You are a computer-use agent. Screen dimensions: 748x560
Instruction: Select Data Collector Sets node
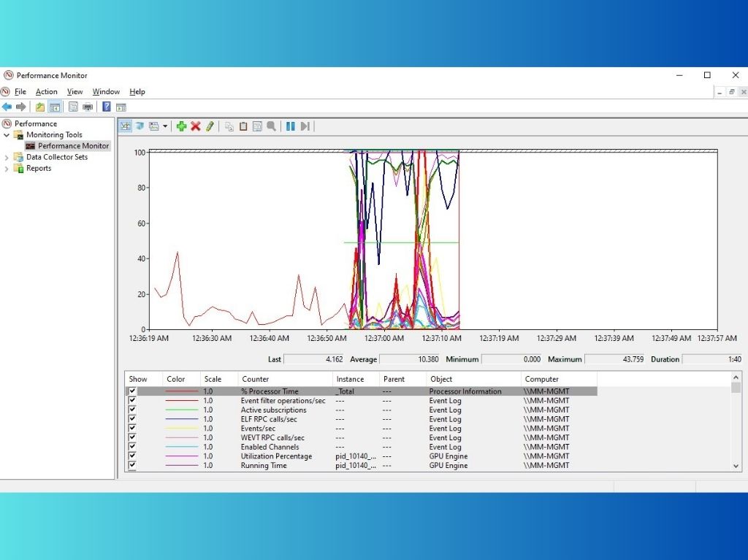57,157
